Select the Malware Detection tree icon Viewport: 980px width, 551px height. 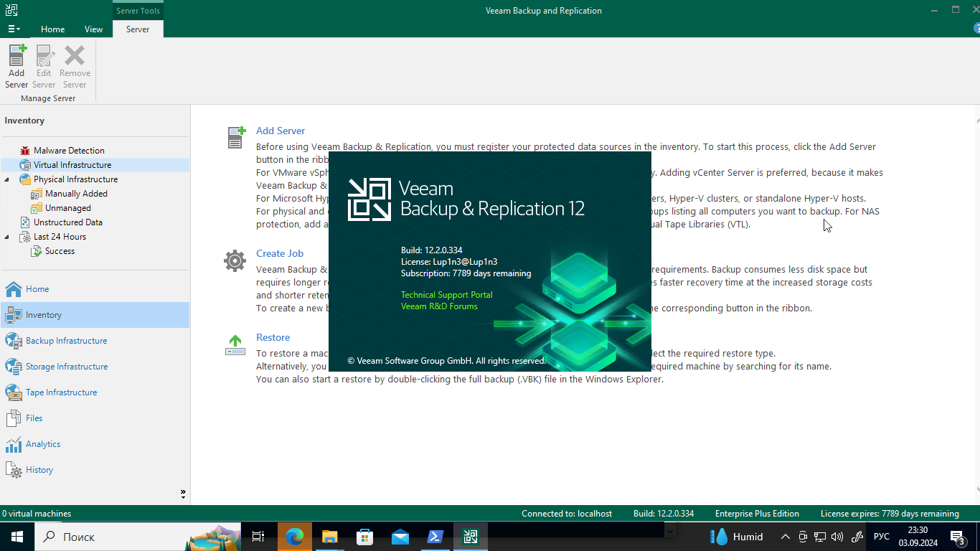[x=25, y=151]
